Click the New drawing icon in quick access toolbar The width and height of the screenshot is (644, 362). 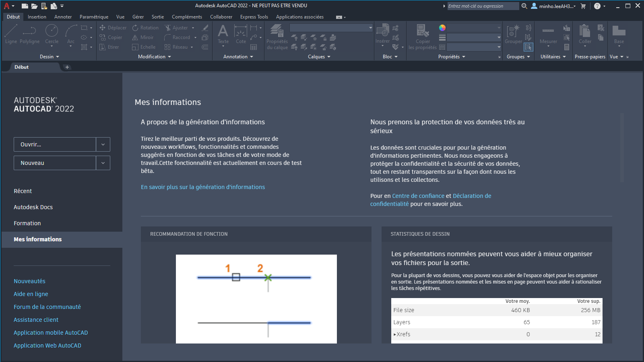25,6
